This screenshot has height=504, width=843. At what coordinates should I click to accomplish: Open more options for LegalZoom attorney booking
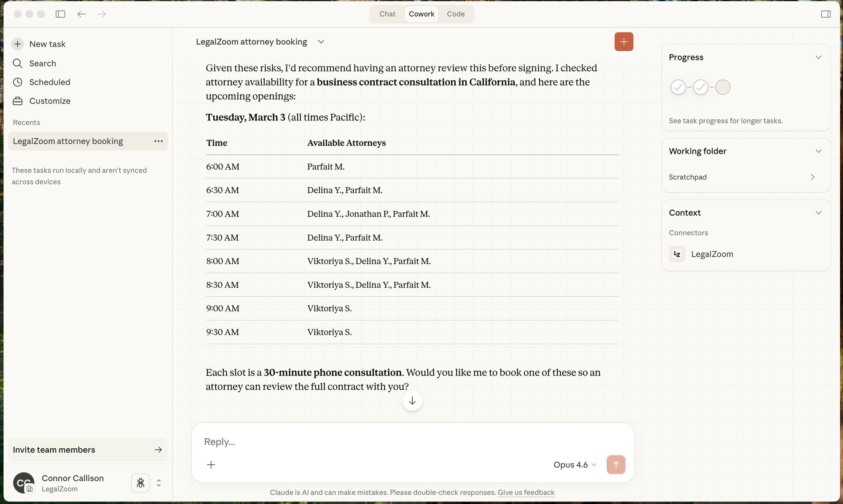(158, 141)
